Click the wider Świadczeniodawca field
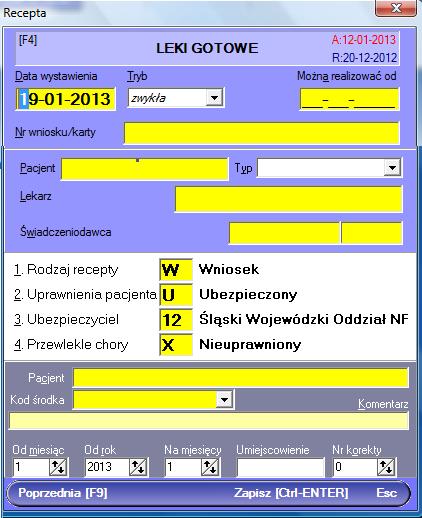Viewport: 422px width, 518px height. pyautogui.click(x=284, y=233)
